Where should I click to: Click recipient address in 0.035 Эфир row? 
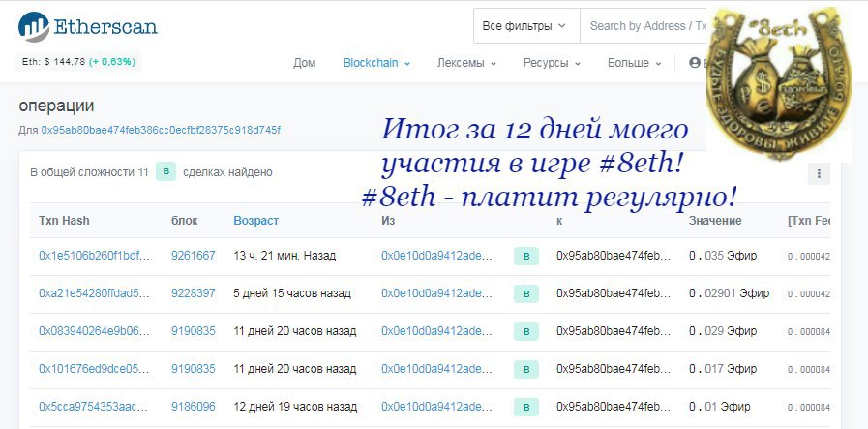pos(614,256)
